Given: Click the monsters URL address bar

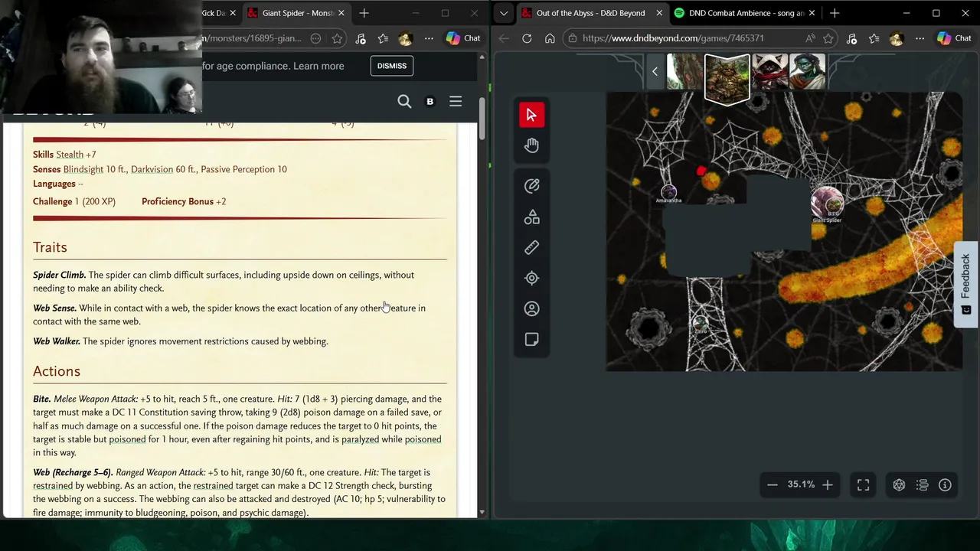Looking at the screenshot, I should 251,38.
